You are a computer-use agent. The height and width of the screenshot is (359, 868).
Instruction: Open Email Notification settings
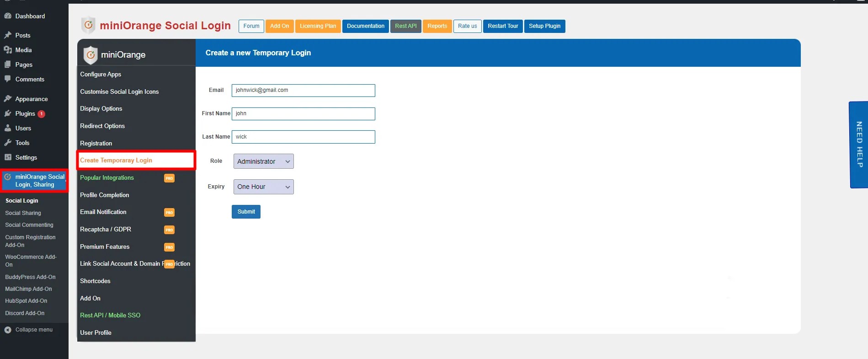pos(103,212)
